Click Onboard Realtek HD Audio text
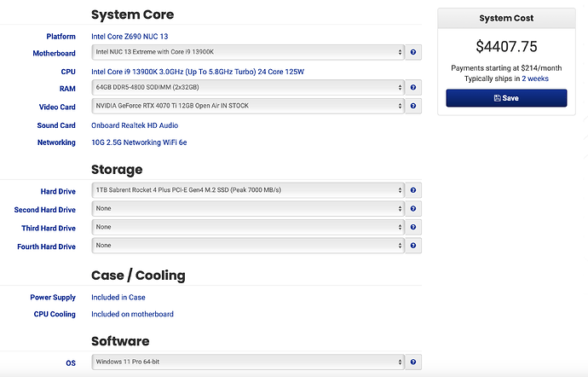The image size is (588, 377). (x=135, y=125)
